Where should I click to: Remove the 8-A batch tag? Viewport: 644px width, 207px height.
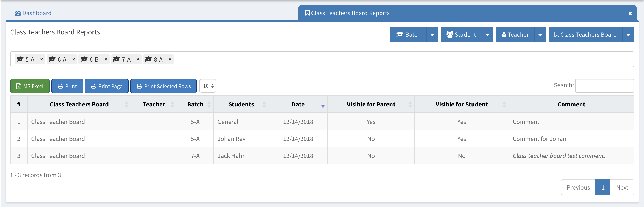[x=170, y=59]
